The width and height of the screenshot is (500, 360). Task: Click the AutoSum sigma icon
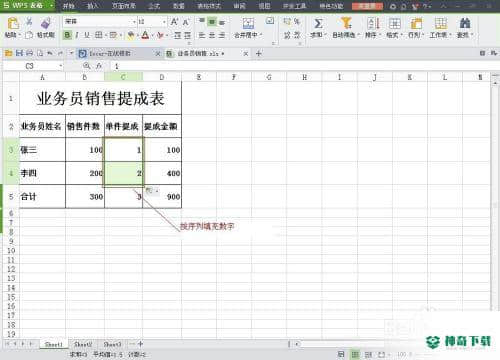pyautogui.click(x=318, y=23)
